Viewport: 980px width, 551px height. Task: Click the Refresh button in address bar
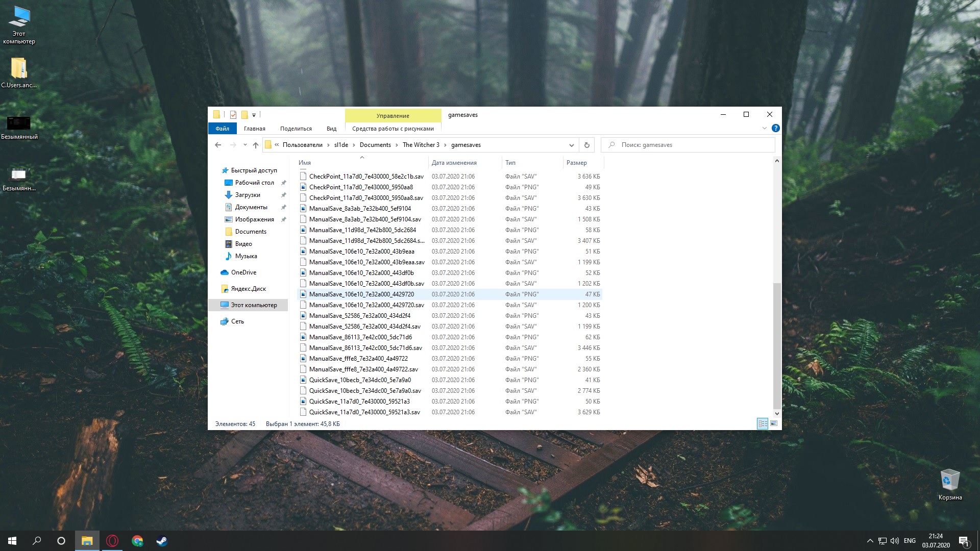click(x=586, y=145)
